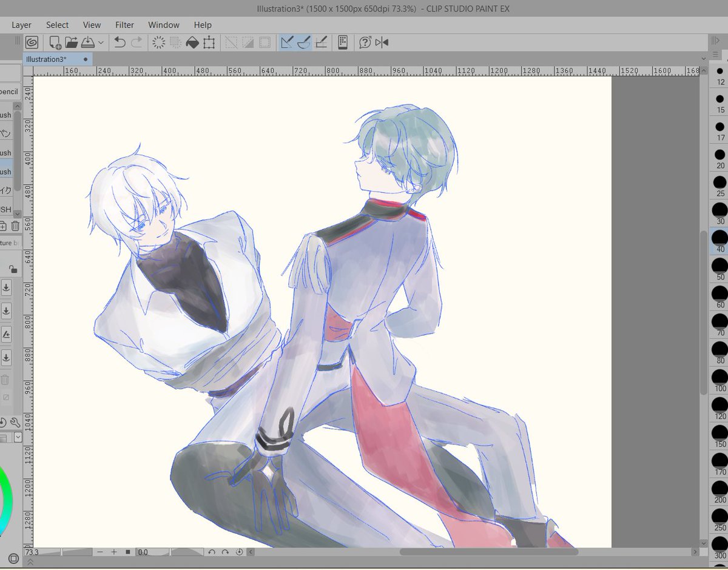This screenshot has height=570, width=728.
Task: Open the Clip Studio launcher icon
Action: point(32,42)
